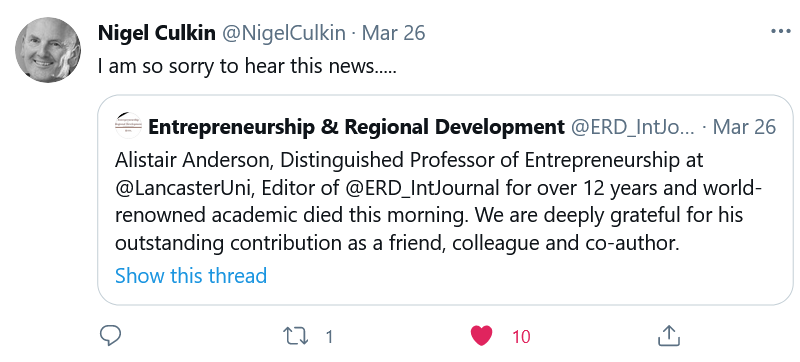Click the Nigel Culkin display name

156,33
